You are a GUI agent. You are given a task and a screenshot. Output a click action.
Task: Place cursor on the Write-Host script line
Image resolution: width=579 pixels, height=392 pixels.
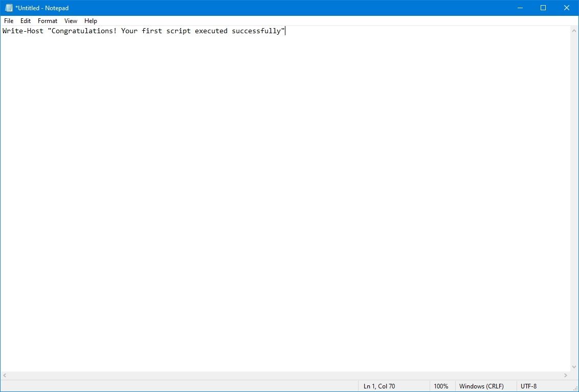tap(143, 31)
